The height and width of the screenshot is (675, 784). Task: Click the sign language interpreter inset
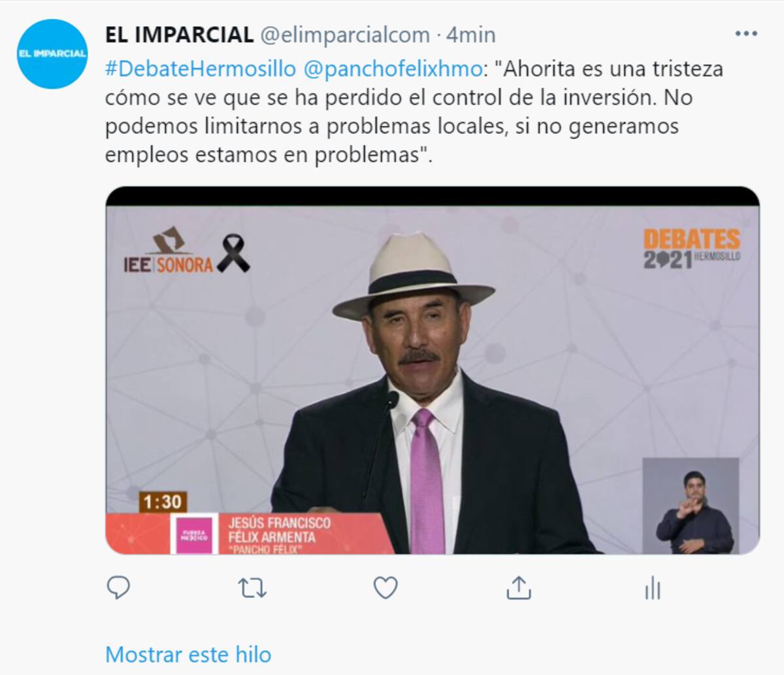[x=691, y=506]
